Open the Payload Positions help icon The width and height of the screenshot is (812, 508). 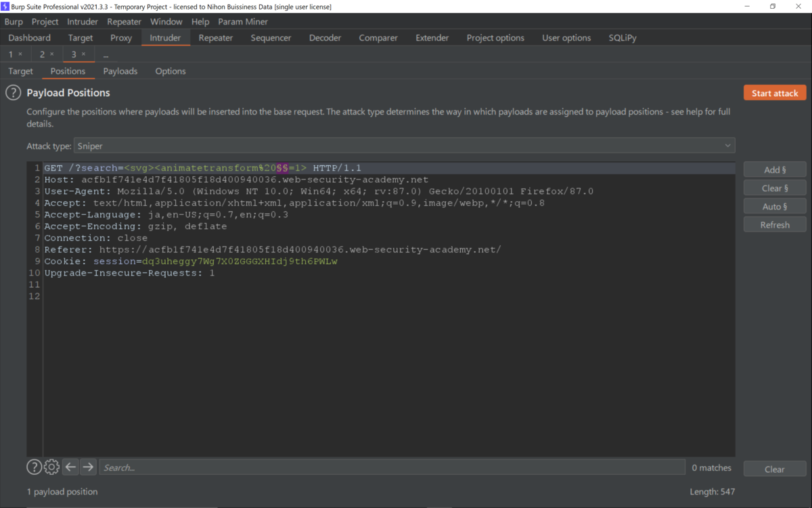(13, 93)
